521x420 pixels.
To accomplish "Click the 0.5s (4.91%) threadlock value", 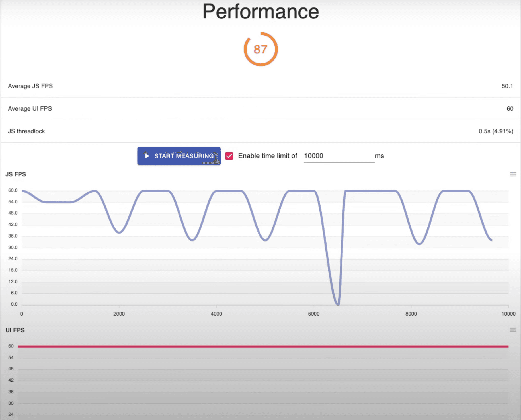I will click(x=496, y=131).
